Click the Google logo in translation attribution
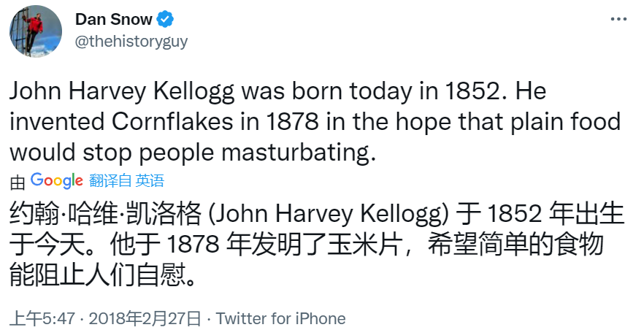The width and height of the screenshot is (644, 330). [x=57, y=180]
